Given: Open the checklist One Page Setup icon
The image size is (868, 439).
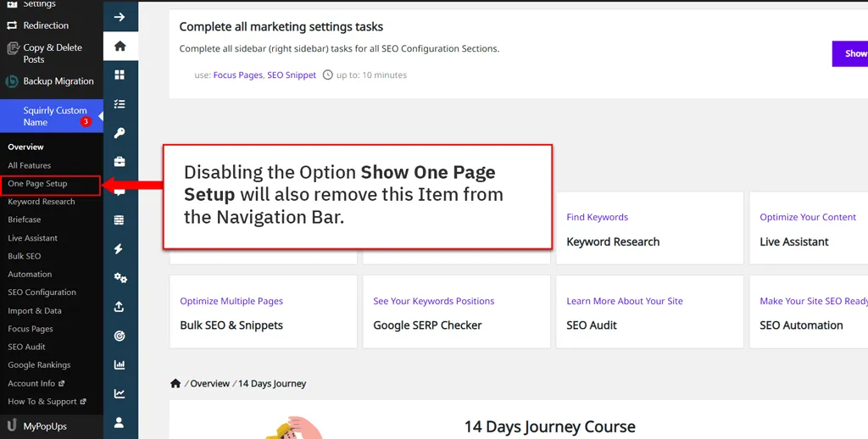Looking at the screenshot, I should [120, 104].
